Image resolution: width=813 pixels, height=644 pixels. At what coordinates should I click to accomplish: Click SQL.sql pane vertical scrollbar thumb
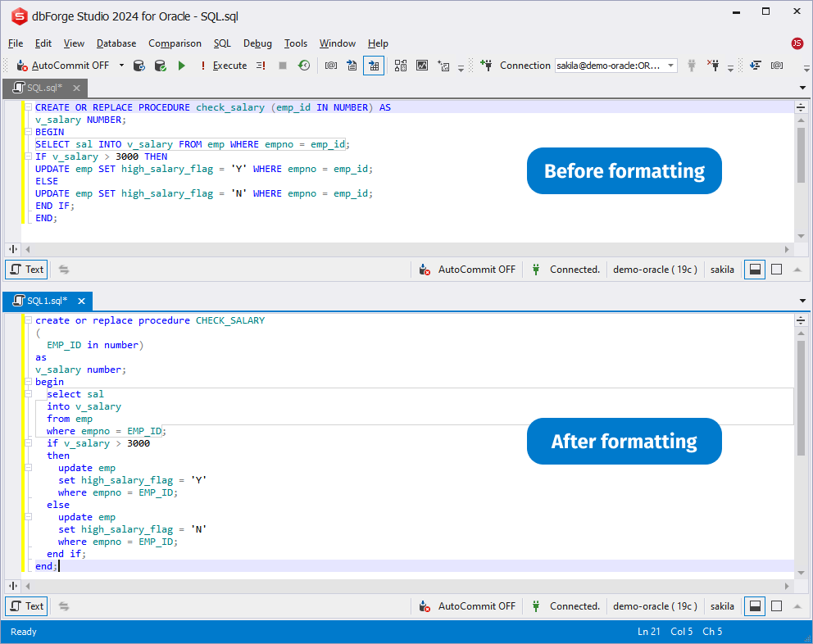pyautogui.click(x=801, y=156)
